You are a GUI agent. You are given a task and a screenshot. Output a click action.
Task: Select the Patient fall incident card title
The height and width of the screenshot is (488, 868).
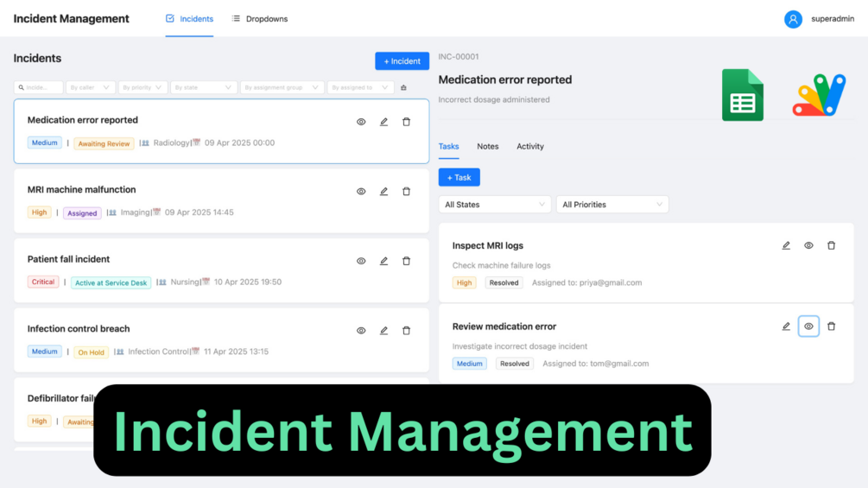pos(68,259)
